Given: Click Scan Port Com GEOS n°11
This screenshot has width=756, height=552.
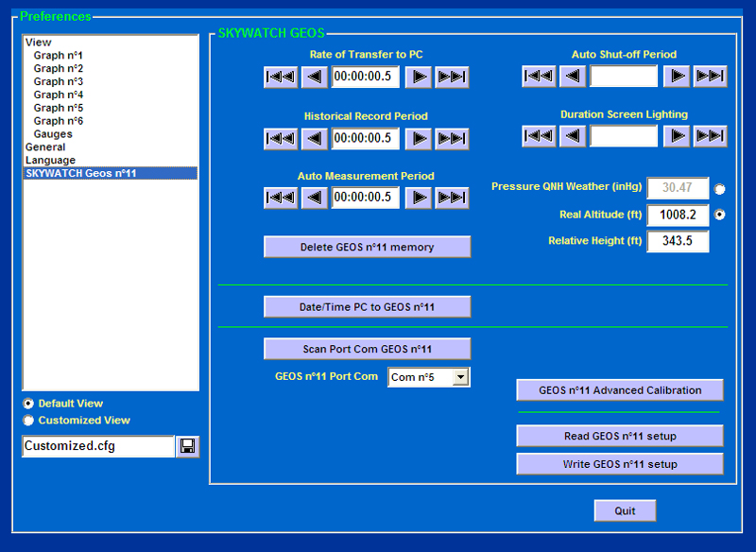Looking at the screenshot, I should [x=367, y=349].
